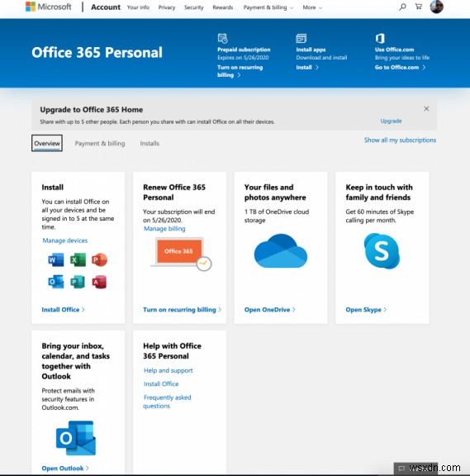The width and height of the screenshot is (470, 476).
Task: Open Rewards in the top navigation
Action: point(223,7)
